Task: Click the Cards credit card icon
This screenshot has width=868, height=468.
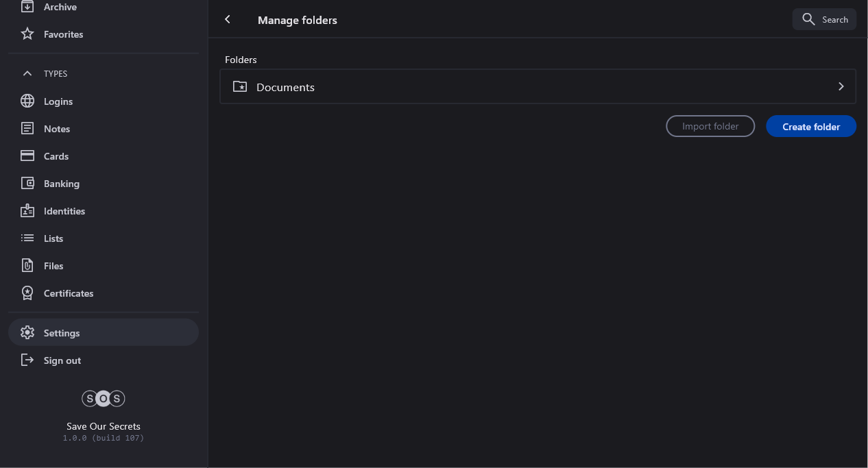Action: 27,156
